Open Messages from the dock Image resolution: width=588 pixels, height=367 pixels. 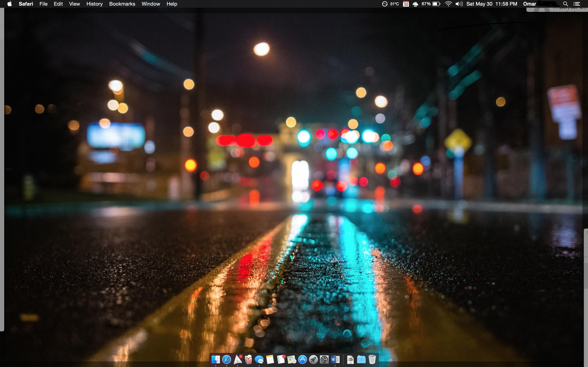point(259,359)
